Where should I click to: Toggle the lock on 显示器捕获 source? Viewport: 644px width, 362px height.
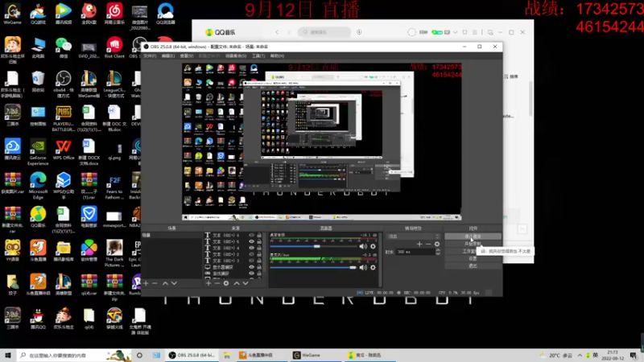coord(259,267)
